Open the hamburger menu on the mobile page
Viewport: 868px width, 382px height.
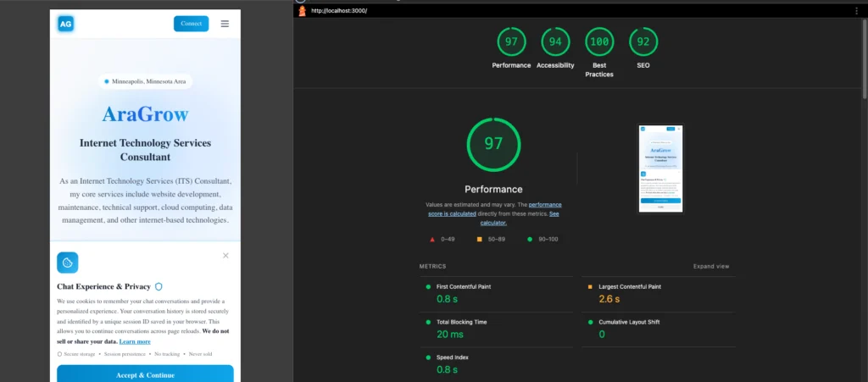pyautogui.click(x=225, y=24)
